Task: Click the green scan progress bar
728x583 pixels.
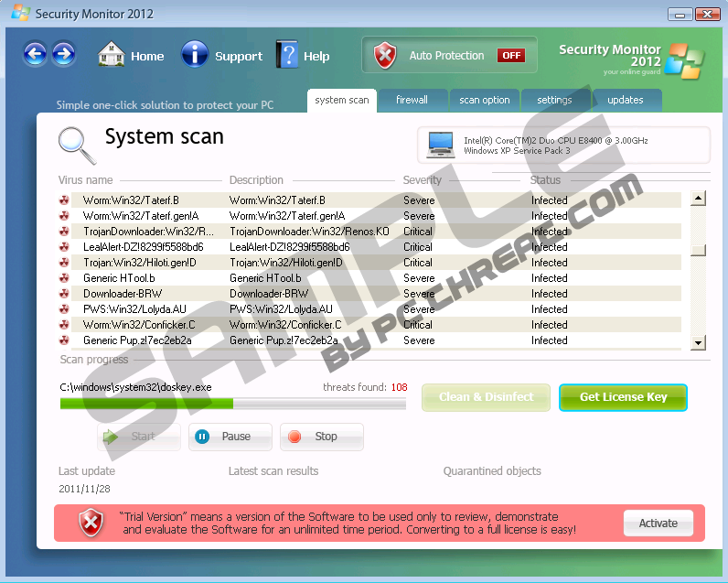Action: coord(232,404)
